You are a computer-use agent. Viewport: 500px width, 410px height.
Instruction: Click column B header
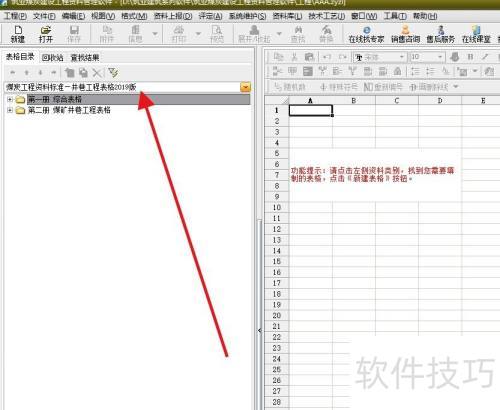tap(354, 100)
